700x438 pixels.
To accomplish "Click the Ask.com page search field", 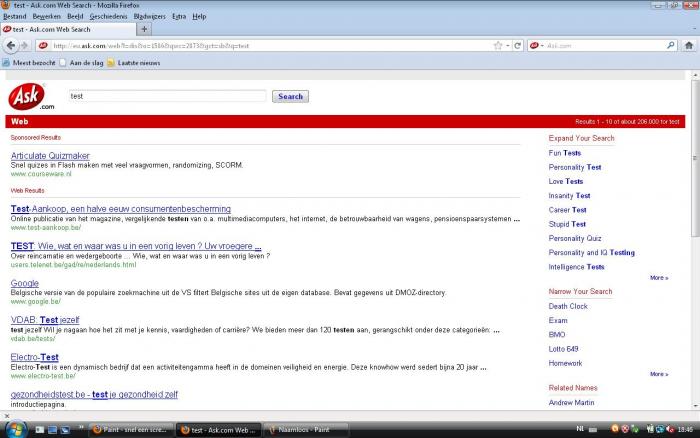I will click(x=167, y=96).
